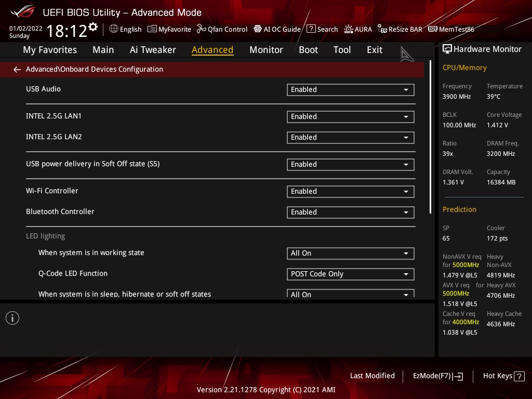This screenshot has width=532, height=399.
Task: Click the date/time settings gear icon
Action: pyautogui.click(x=93, y=26)
